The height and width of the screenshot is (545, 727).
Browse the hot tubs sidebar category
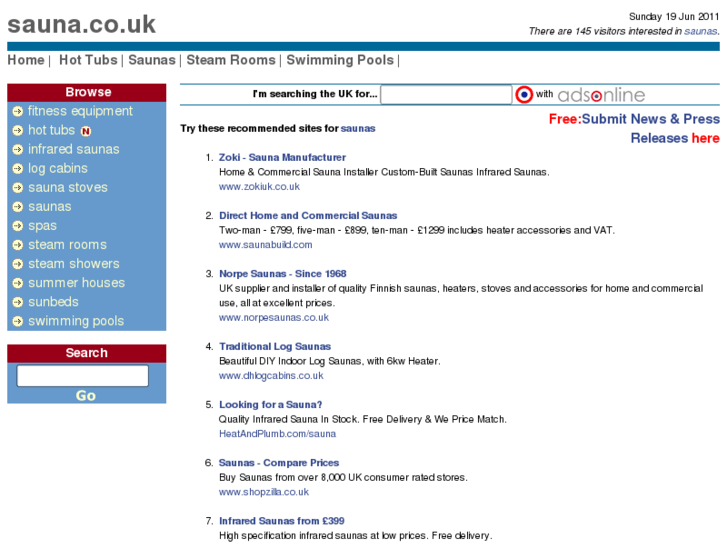pos(51,130)
